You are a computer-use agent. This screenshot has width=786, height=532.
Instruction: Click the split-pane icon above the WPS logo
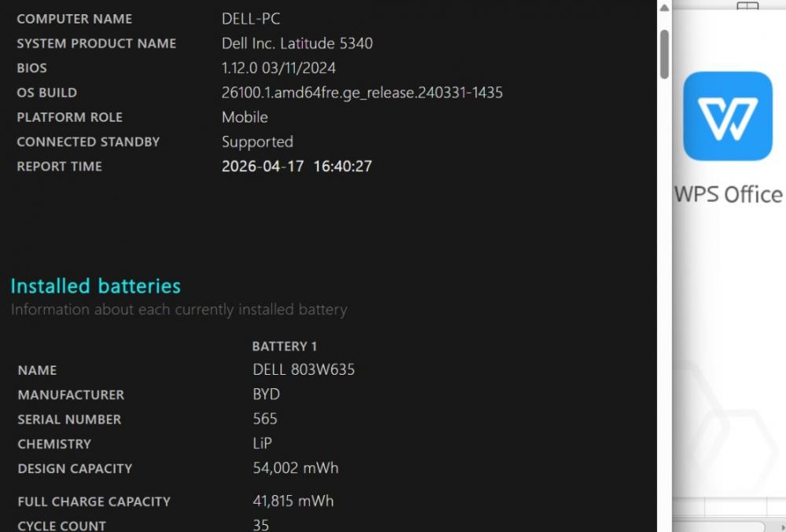coord(747,6)
